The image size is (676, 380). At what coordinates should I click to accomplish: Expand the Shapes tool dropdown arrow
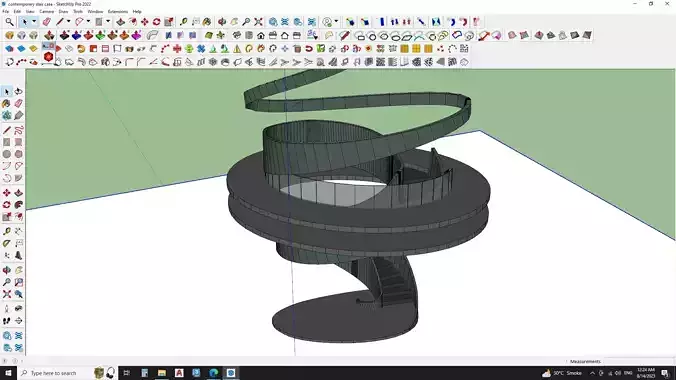[108, 22]
